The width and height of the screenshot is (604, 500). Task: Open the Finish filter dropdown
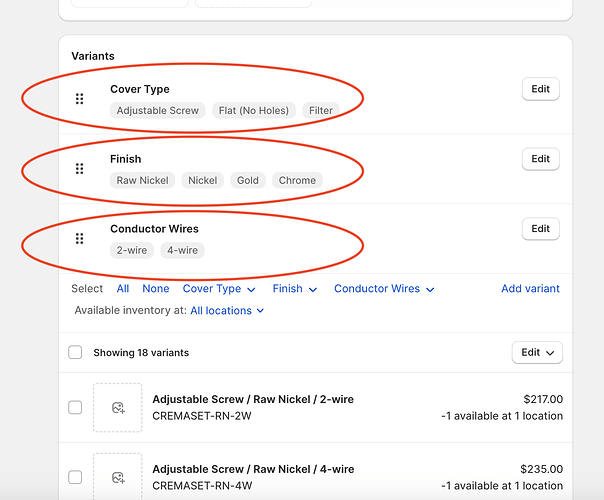pyautogui.click(x=294, y=289)
